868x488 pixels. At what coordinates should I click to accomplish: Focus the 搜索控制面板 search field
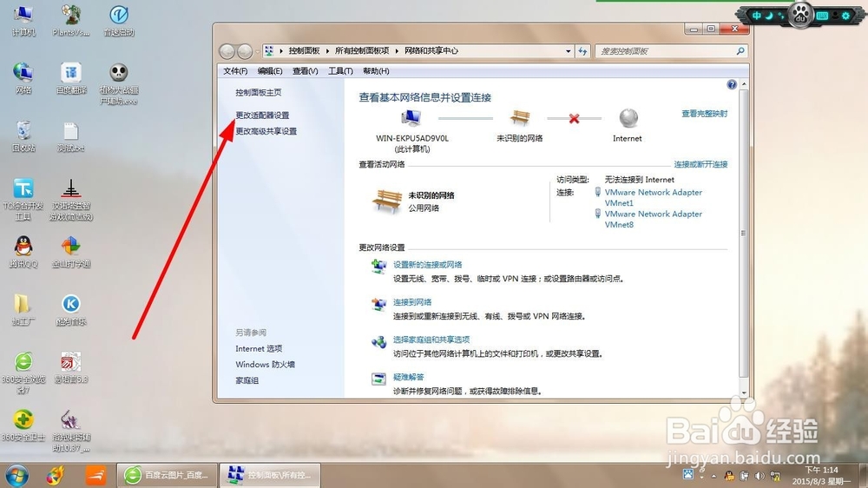coord(664,51)
